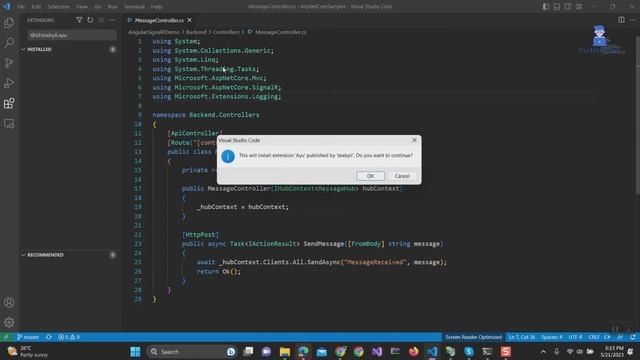Open the View menu
This screenshot has width=640, height=360.
pyautogui.click(x=82, y=7)
